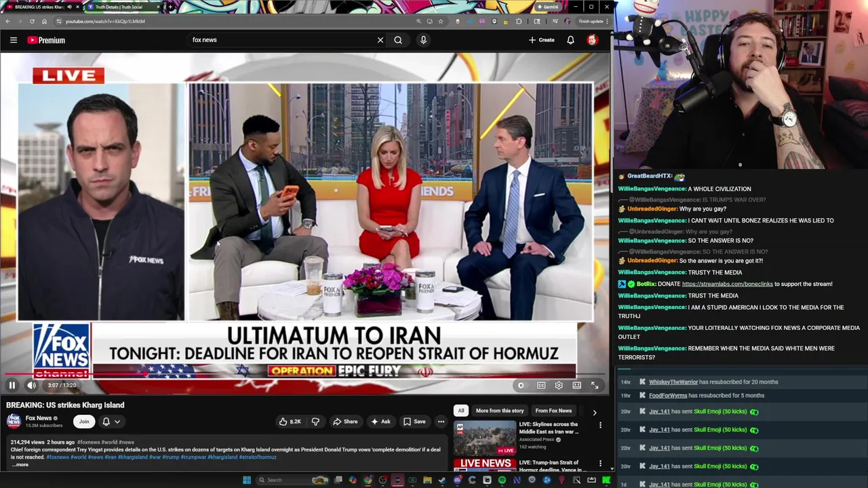Start voice search with microphone icon
The height and width of the screenshot is (488, 868).
coord(423,40)
